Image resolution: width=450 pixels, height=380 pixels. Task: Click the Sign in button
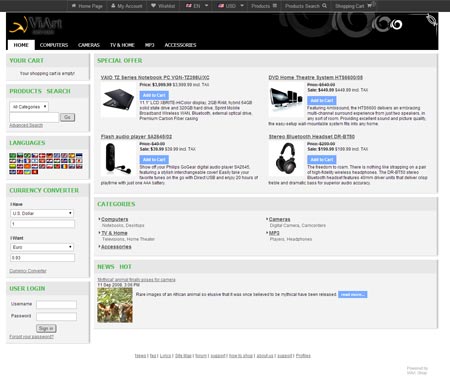click(x=46, y=329)
